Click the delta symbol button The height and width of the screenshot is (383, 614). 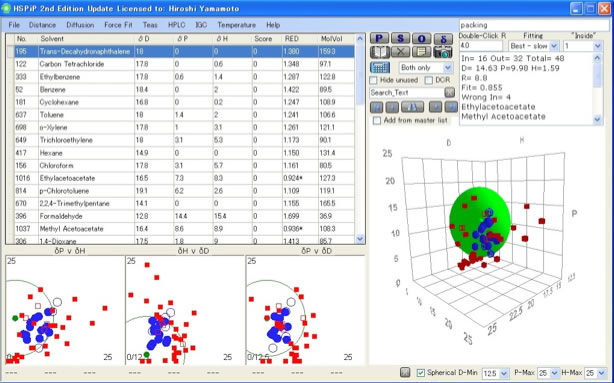443,38
